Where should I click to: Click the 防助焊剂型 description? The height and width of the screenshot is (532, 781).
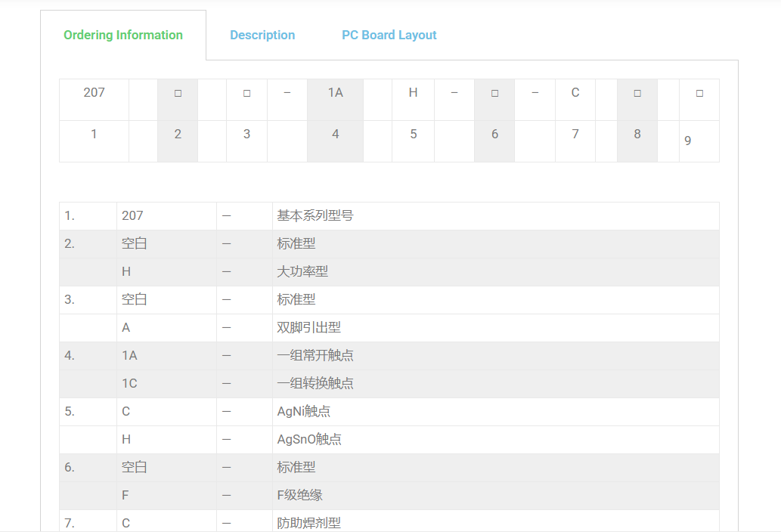pyautogui.click(x=308, y=522)
